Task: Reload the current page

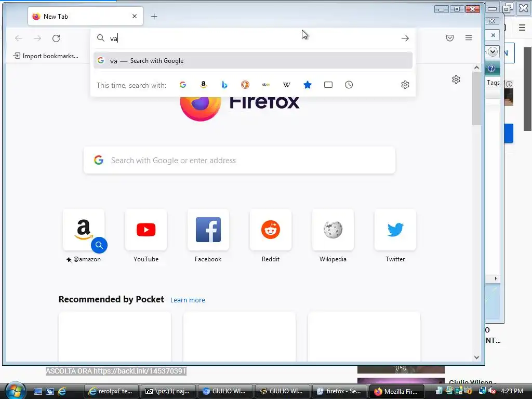Action: (x=56, y=38)
